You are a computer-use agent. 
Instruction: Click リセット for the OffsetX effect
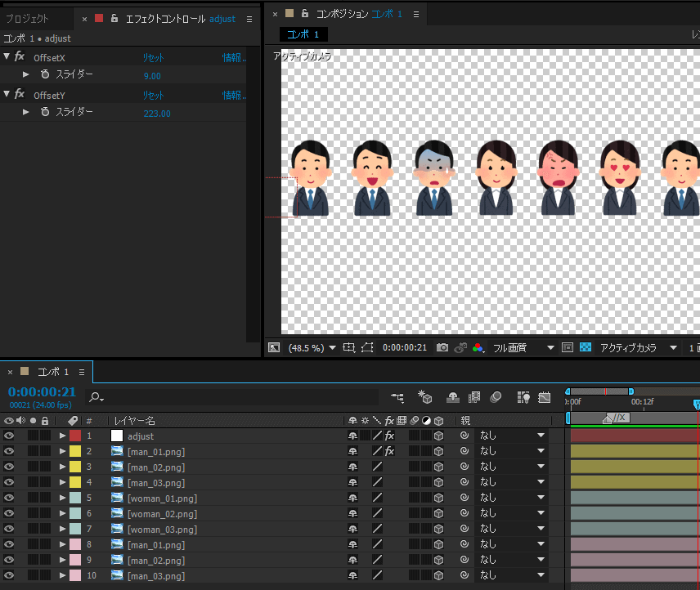point(154,58)
